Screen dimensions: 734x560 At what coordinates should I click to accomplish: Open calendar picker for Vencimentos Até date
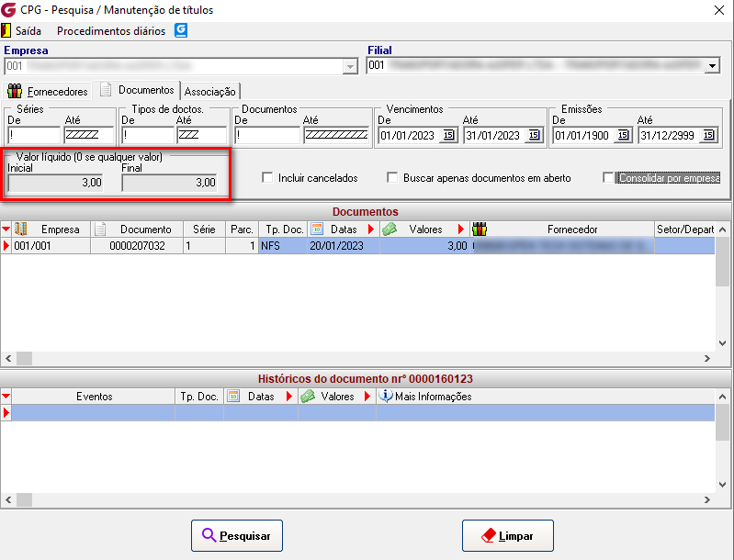point(534,135)
